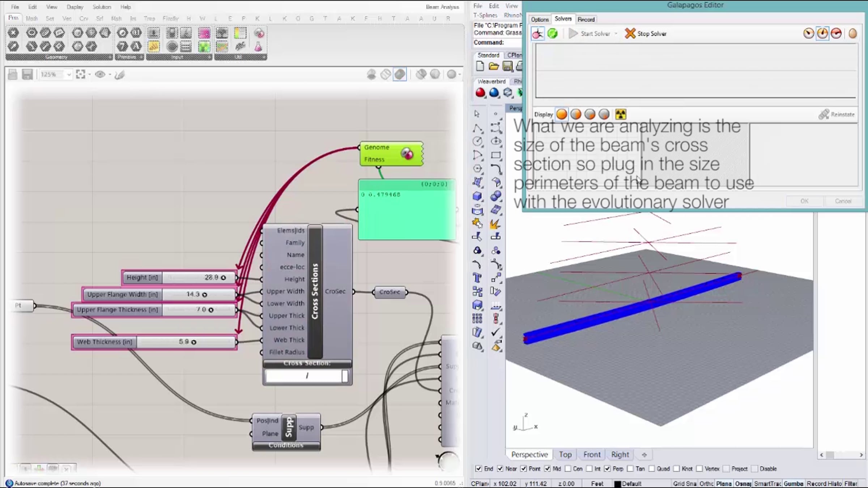Select the green annealing solver icon

552,34
